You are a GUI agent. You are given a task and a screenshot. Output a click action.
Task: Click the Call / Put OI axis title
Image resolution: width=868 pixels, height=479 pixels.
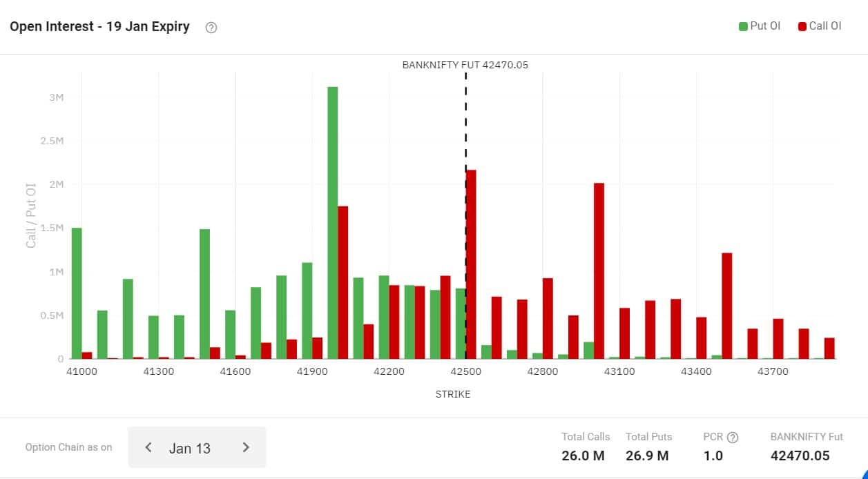coord(30,215)
